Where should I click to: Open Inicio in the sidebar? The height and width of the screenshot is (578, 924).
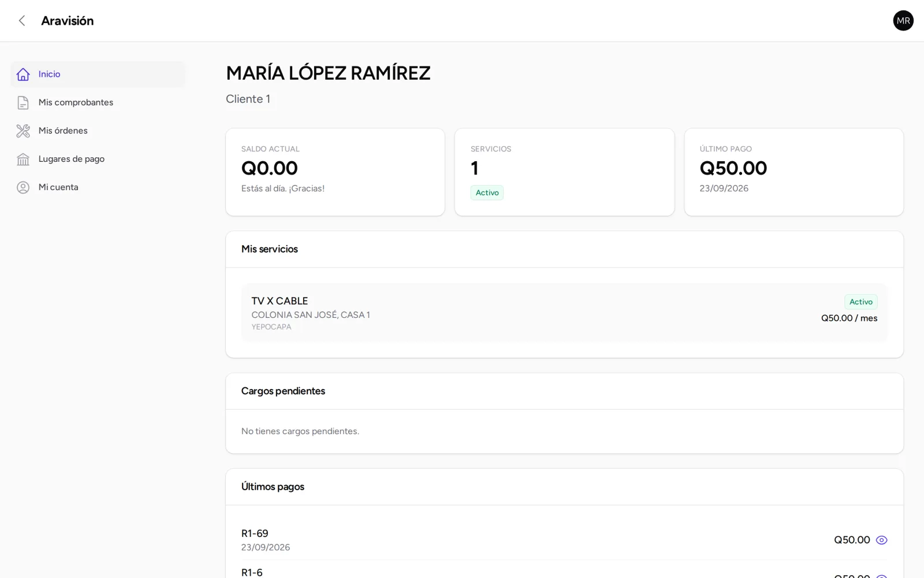click(98, 74)
